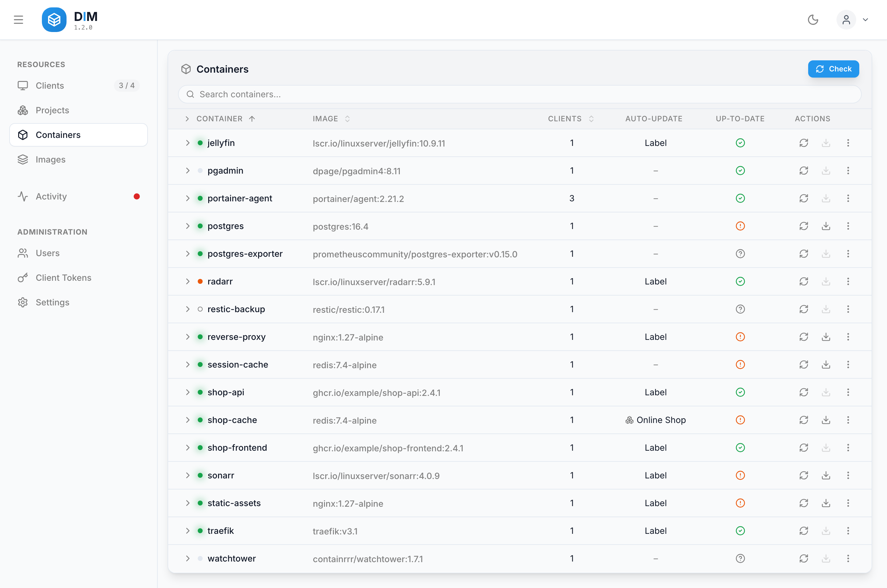Go to Images section
Screen dimensions: 887x588
tap(79, 159)
